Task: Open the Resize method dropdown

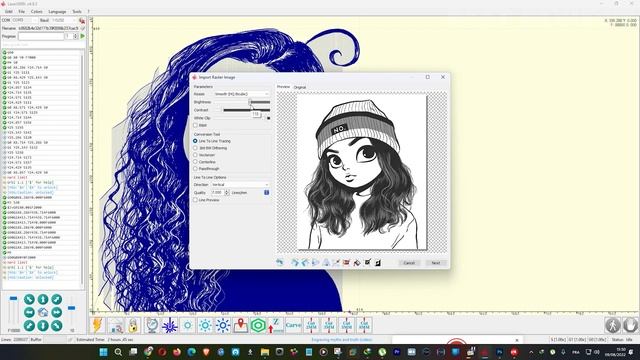Action: pyautogui.click(x=242, y=94)
